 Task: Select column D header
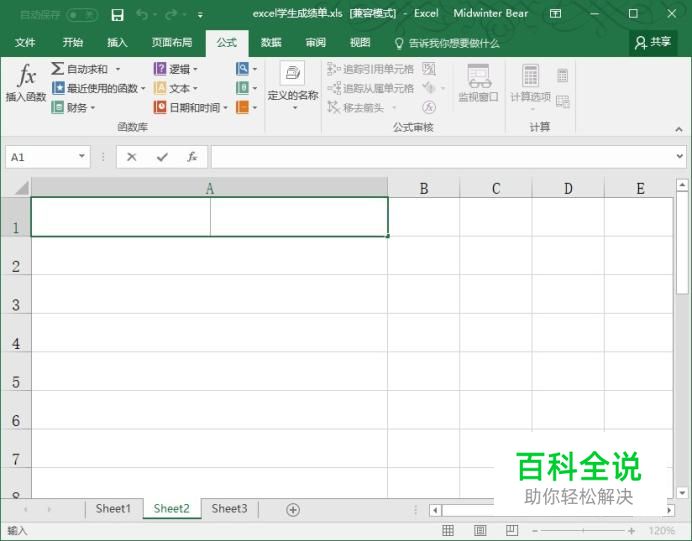(x=568, y=188)
